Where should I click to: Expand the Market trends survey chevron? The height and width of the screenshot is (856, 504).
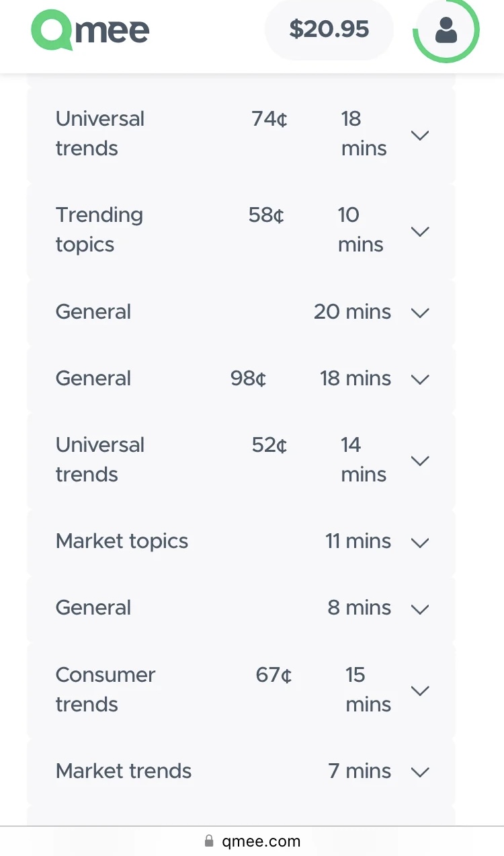point(420,772)
